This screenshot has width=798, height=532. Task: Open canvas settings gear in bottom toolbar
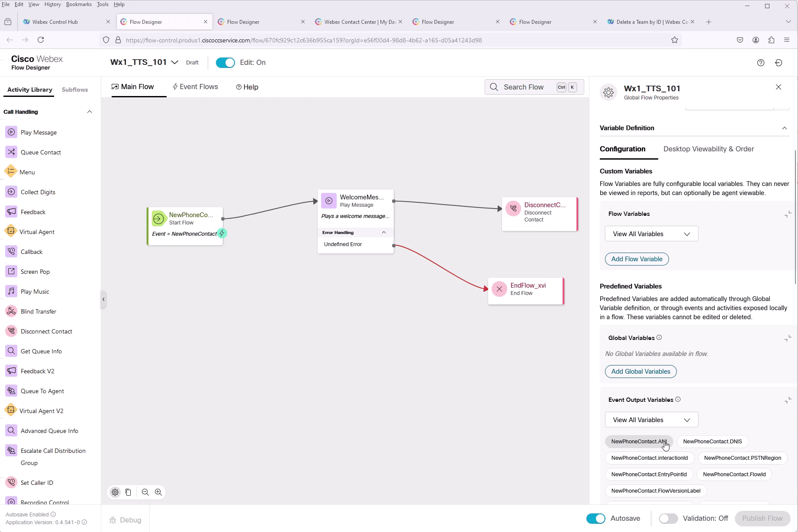[115, 492]
